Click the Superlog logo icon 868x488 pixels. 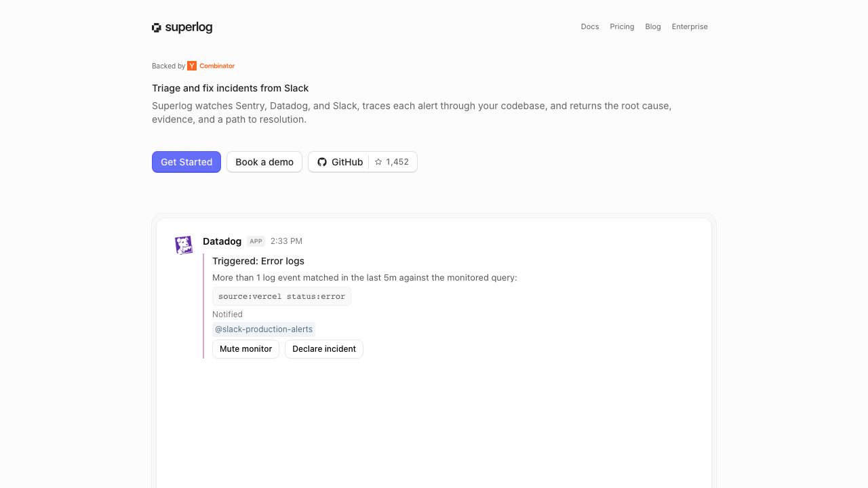pos(157,28)
